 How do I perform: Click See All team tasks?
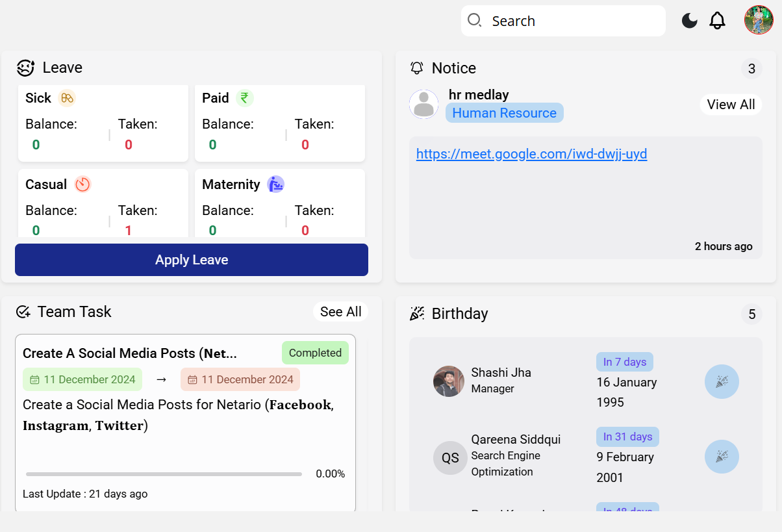point(340,312)
